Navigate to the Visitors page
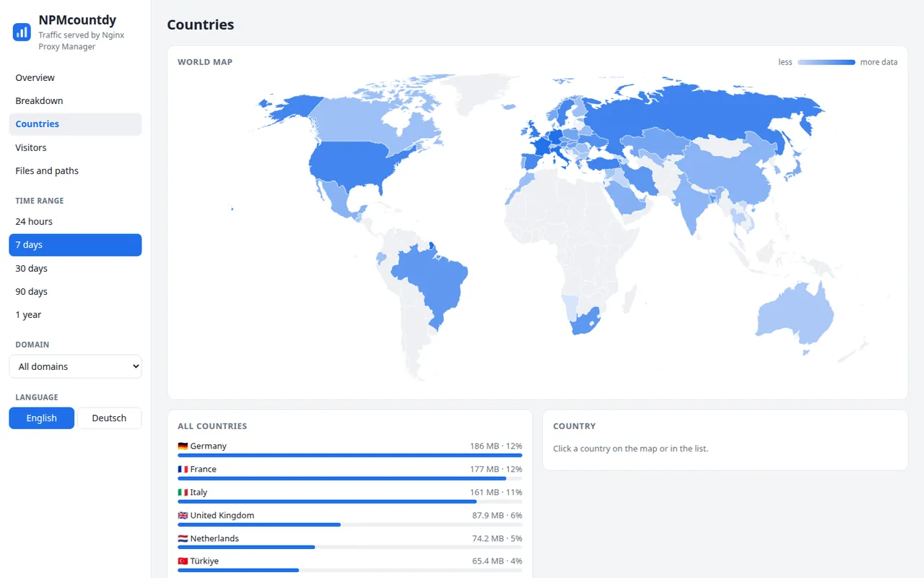This screenshot has height=578, width=924. pyautogui.click(x=75, y=148)
